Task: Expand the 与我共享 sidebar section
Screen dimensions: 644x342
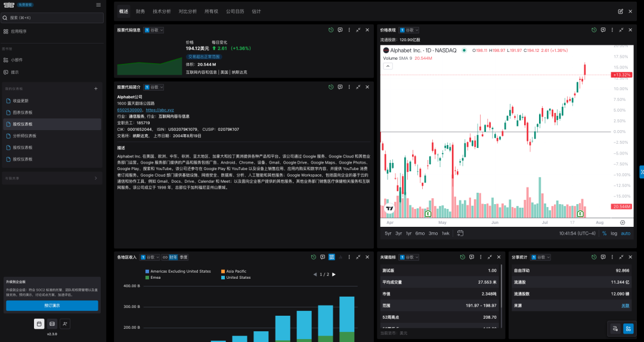Action: [x=95, y=178]
